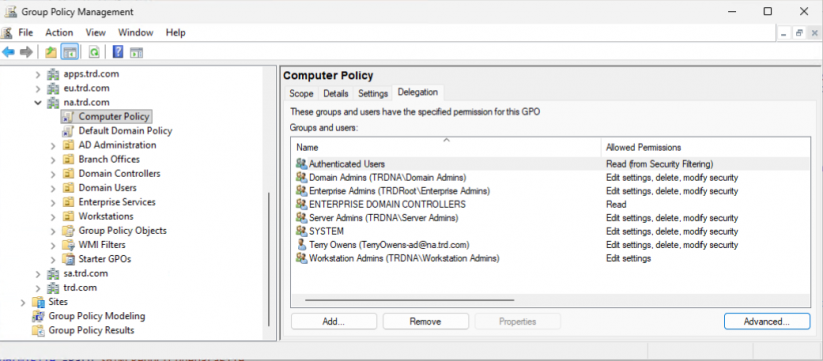Switch to the Scope tab
This screenshot has height=361, width=823.
(301, 93)
